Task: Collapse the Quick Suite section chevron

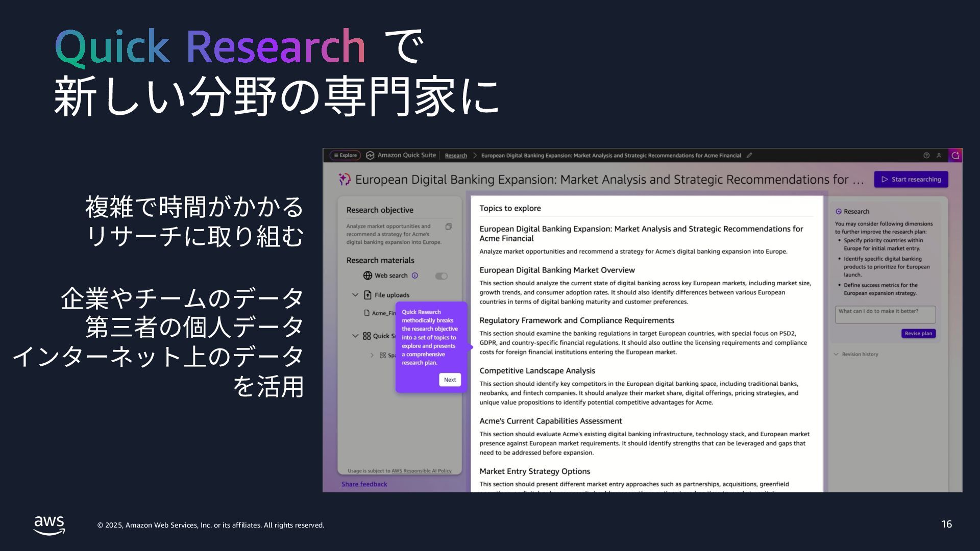Action: click(x=355, y=336)
